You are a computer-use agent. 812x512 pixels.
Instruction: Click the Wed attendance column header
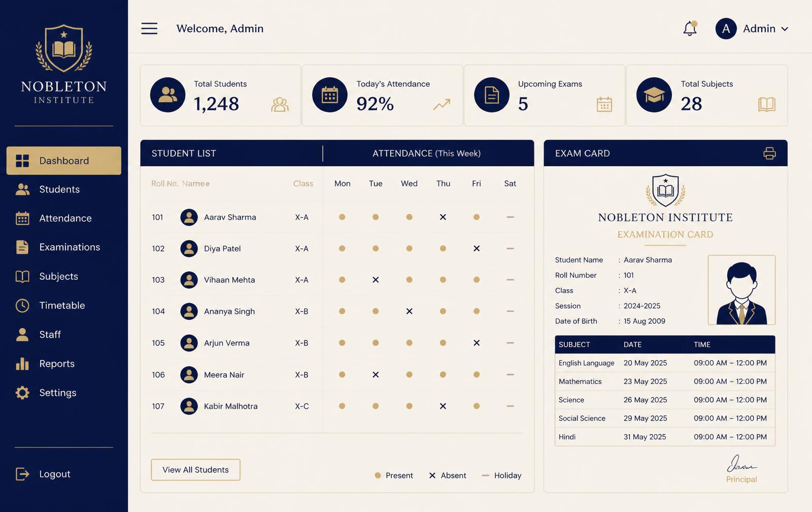(409, 183)
